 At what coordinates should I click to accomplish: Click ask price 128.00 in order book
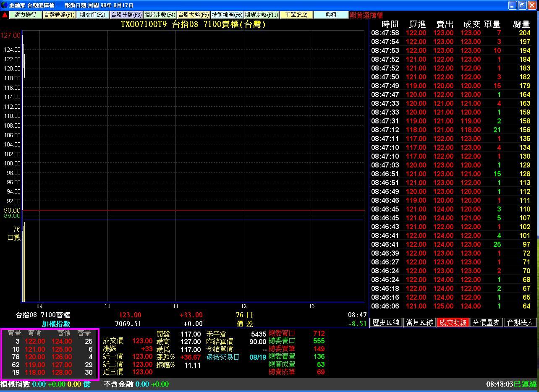pyautogui.click(x=62, y=372)
